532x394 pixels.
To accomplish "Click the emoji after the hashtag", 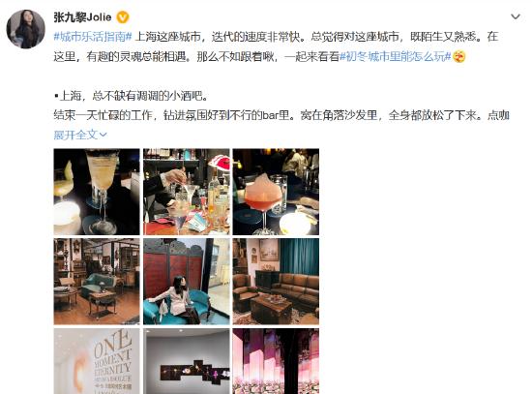I will 459,56.
